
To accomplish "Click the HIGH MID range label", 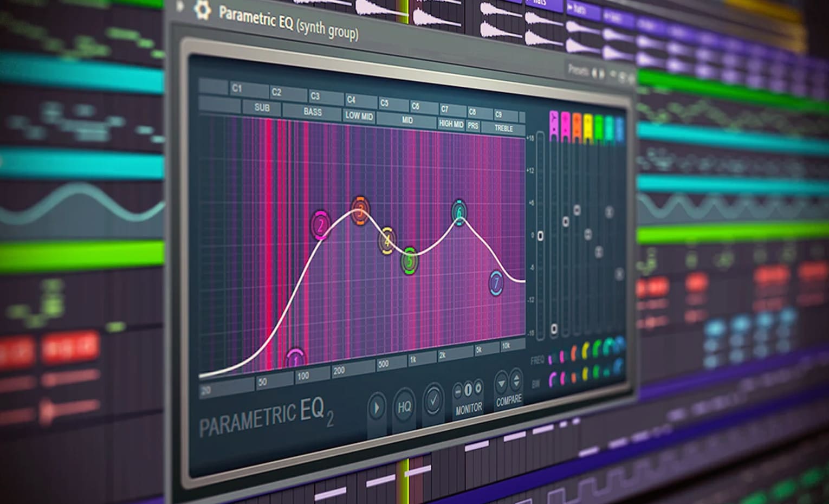I will point(451,124).
